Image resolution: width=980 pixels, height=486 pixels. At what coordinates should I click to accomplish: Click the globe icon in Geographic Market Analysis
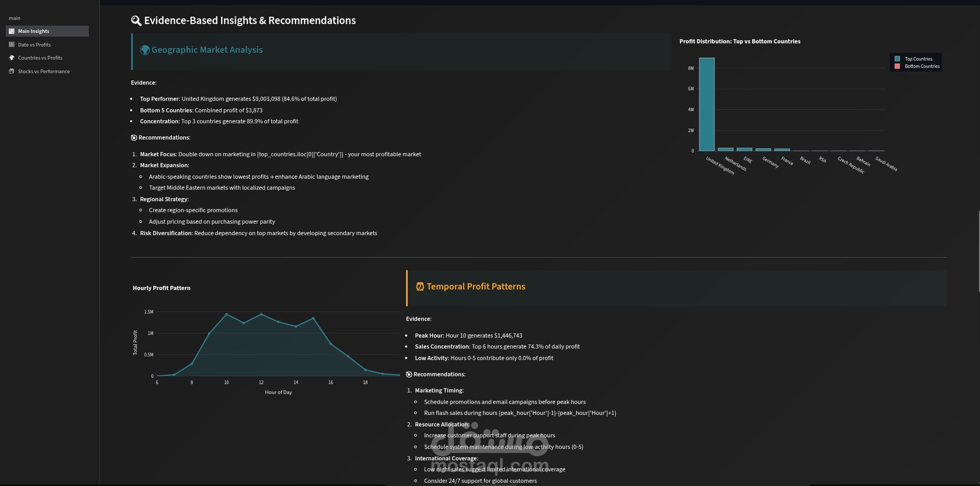(x=145, y=50)
